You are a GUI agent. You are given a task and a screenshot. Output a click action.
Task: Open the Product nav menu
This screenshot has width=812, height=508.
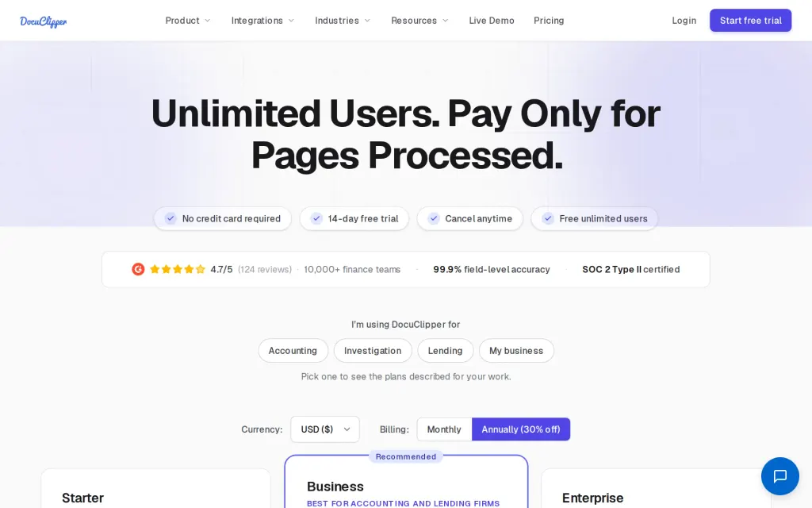[x=188, y=21]
